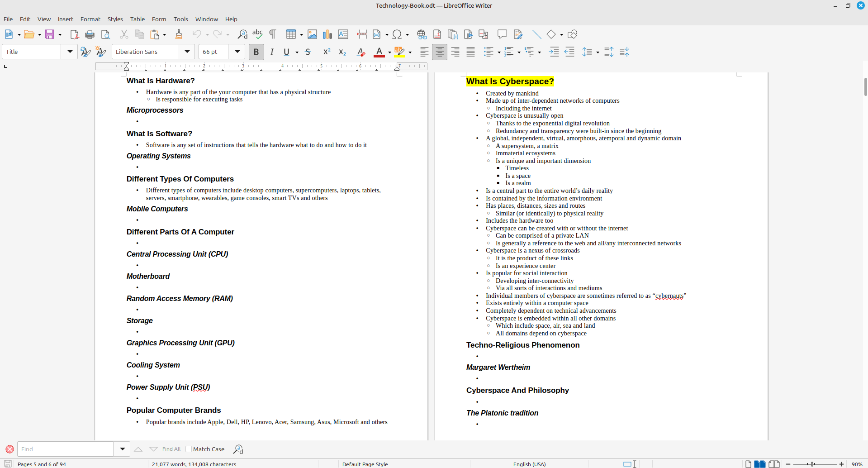Expand the paragraph style Title dropdown

[x=70, y=52]
